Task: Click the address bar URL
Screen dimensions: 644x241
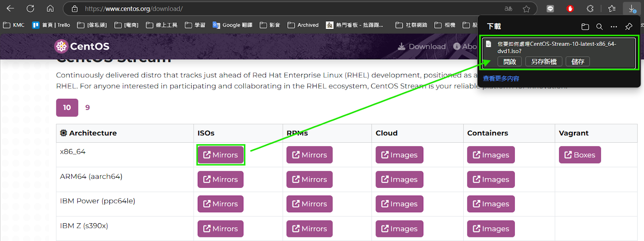Action: (134, 8)
